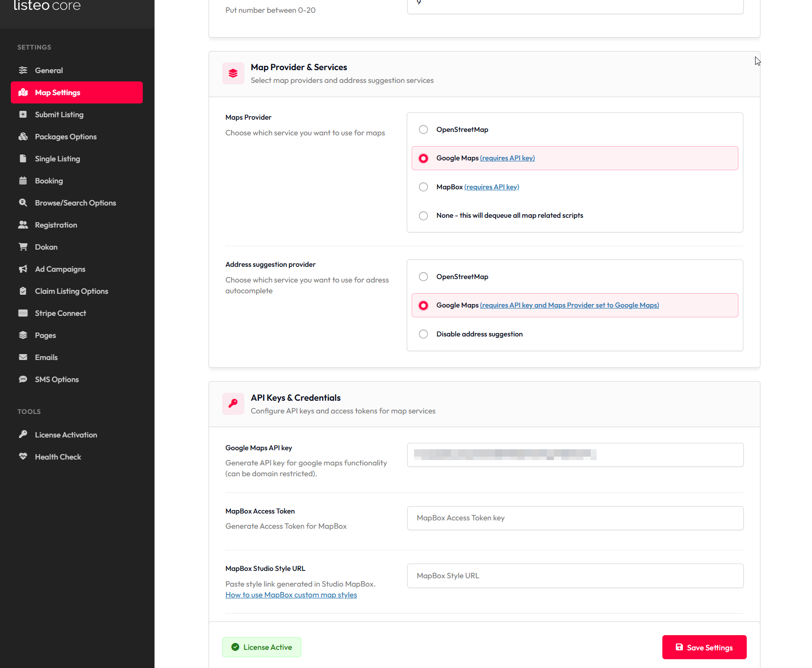Select Disable address suggestion option

point(423,334)
